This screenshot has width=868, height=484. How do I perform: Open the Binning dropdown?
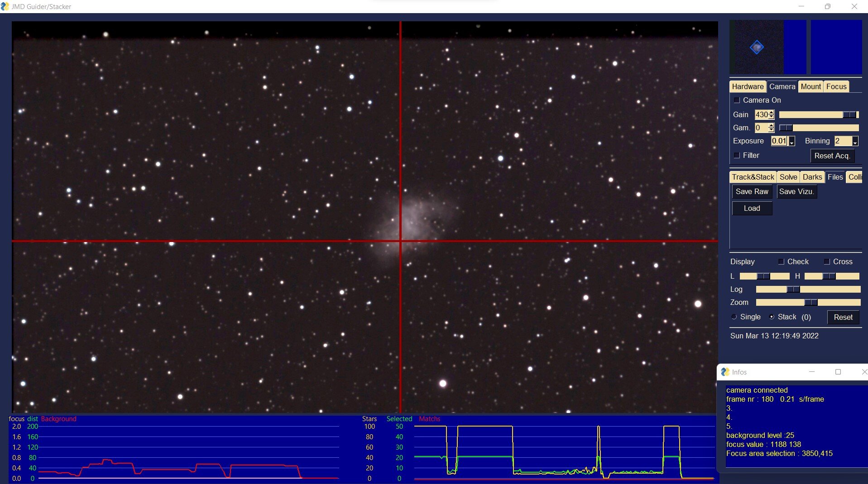(855, 141)
